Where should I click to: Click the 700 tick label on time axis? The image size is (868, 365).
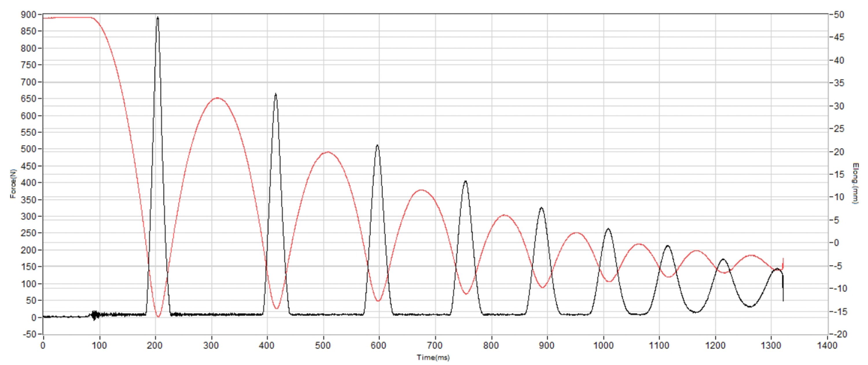[x=435, y=346]
